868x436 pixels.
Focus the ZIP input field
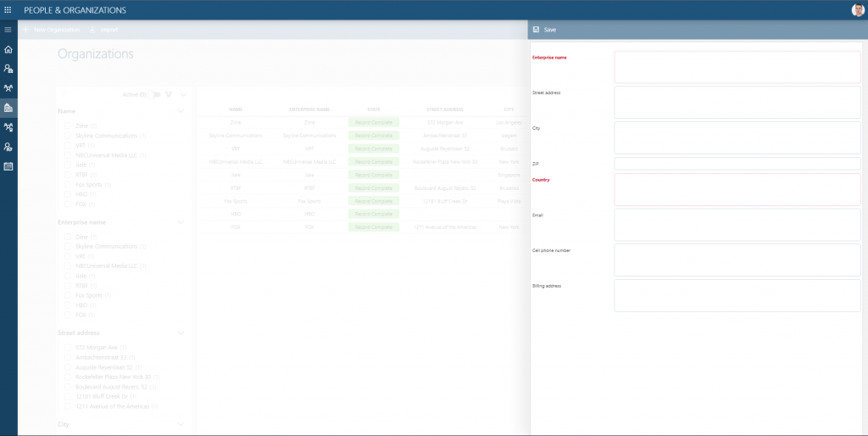(737, 164)
